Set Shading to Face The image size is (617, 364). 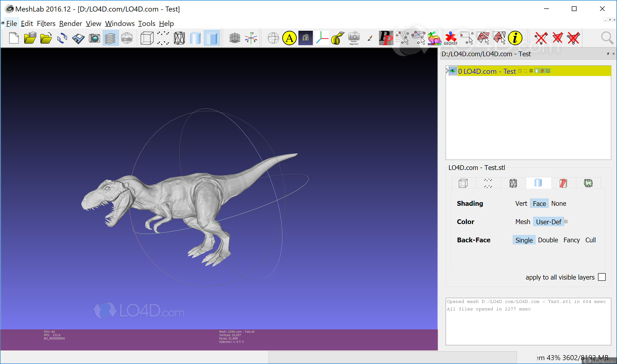tap(539, 204)
